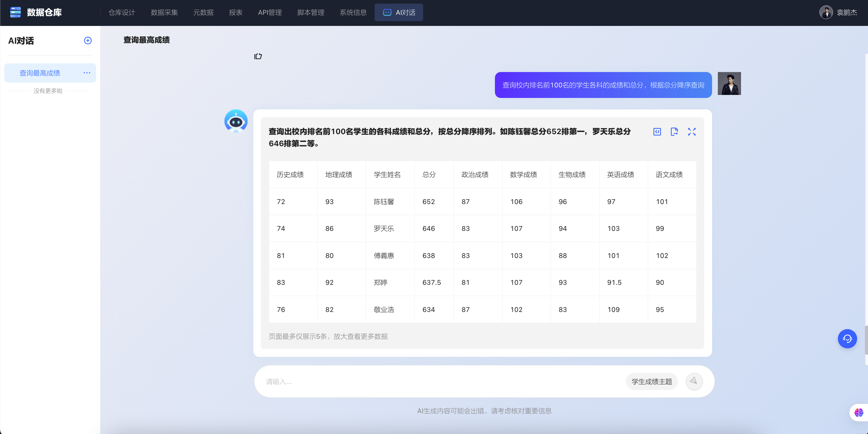This screenshot has height=434, width=868.
Task: Open the 脚本管理 menu item
Action: 310,12
